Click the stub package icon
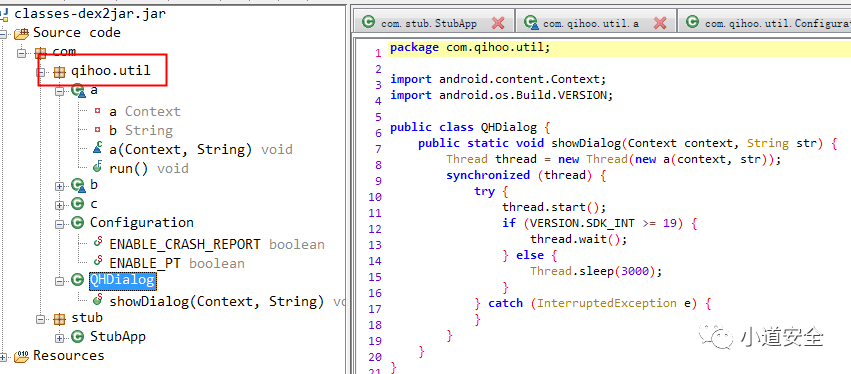 tap(59, 318)
